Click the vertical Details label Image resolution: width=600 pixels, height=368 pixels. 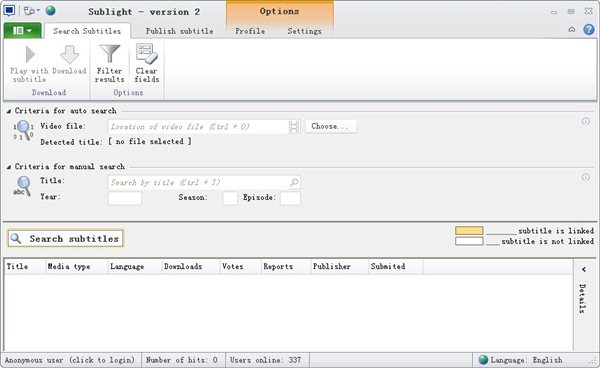pyautogui.click(x=583, y=298)
